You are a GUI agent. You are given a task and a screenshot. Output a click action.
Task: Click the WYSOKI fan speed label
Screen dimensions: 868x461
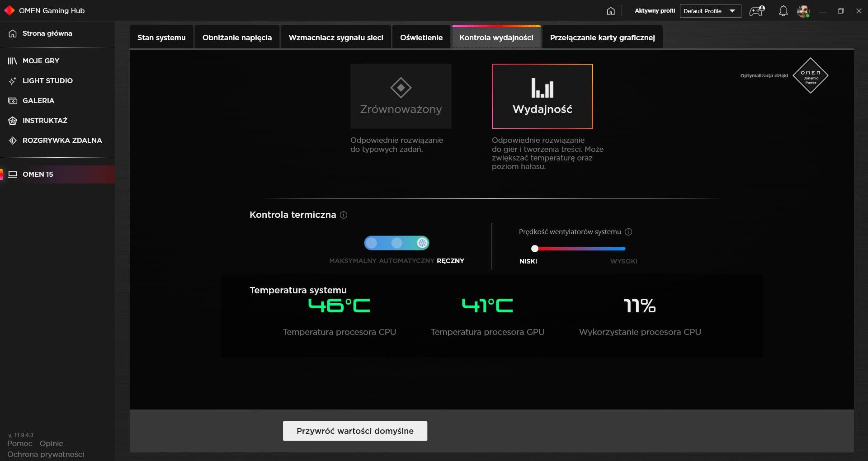click(624, 261)
